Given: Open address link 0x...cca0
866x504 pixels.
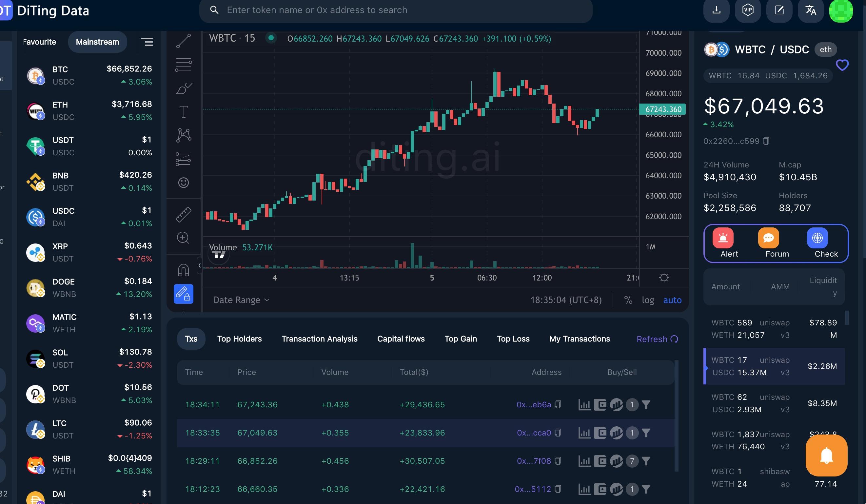Looking at the screenshot, I should coord(534,433).
